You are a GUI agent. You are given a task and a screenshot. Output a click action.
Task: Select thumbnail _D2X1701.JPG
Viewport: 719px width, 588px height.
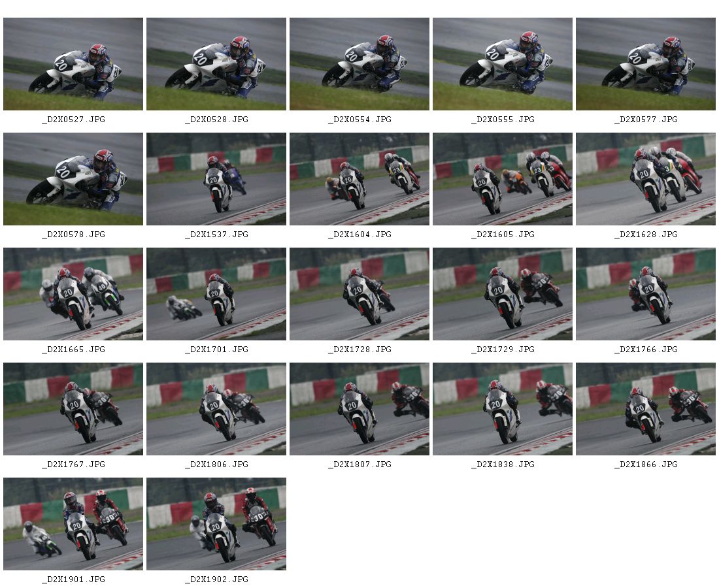click(216, 294)
